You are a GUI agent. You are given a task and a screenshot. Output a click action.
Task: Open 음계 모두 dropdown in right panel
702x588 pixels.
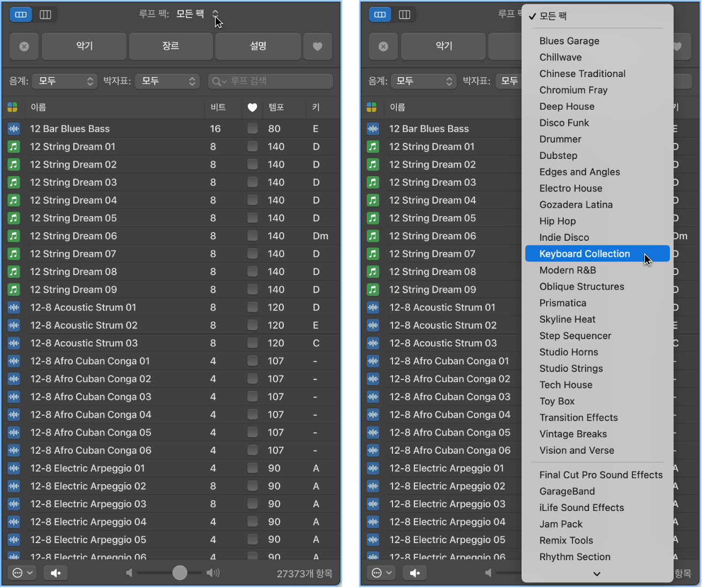coord(424,81)
